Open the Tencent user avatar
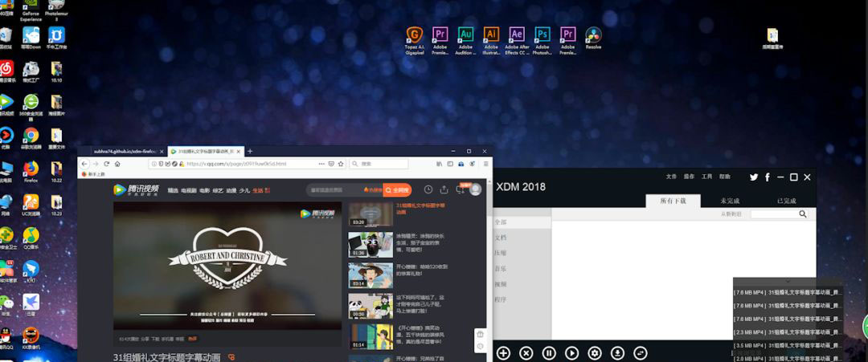The width and height of the screenshot is (868, 362). (x=476, y=189)
